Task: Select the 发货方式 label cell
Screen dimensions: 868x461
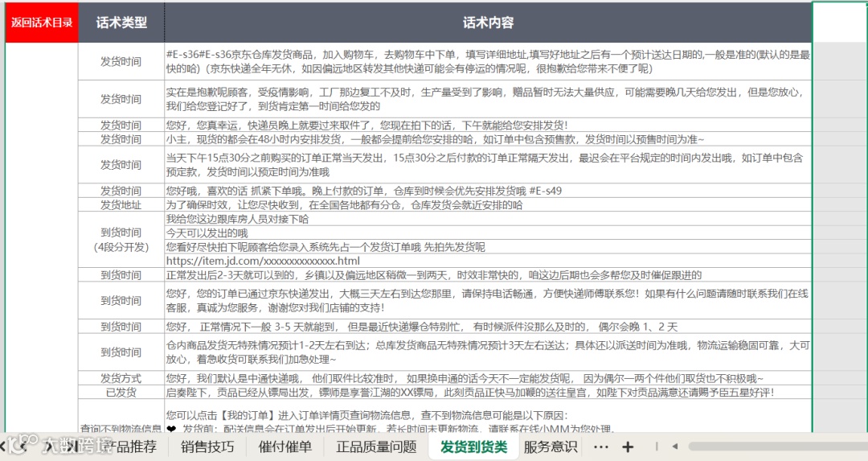Action: pos(121,378)
